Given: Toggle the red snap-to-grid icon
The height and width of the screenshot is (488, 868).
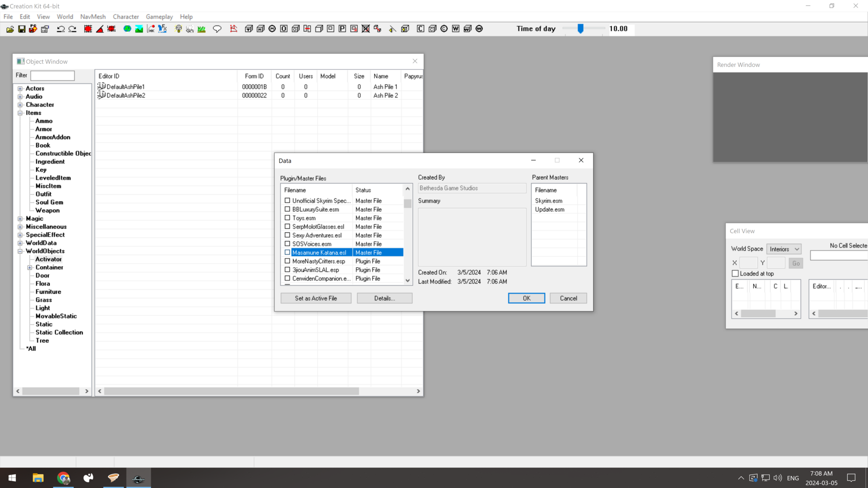Looking at the screenshot, I should pyautogui.click(x=88, y=29).
